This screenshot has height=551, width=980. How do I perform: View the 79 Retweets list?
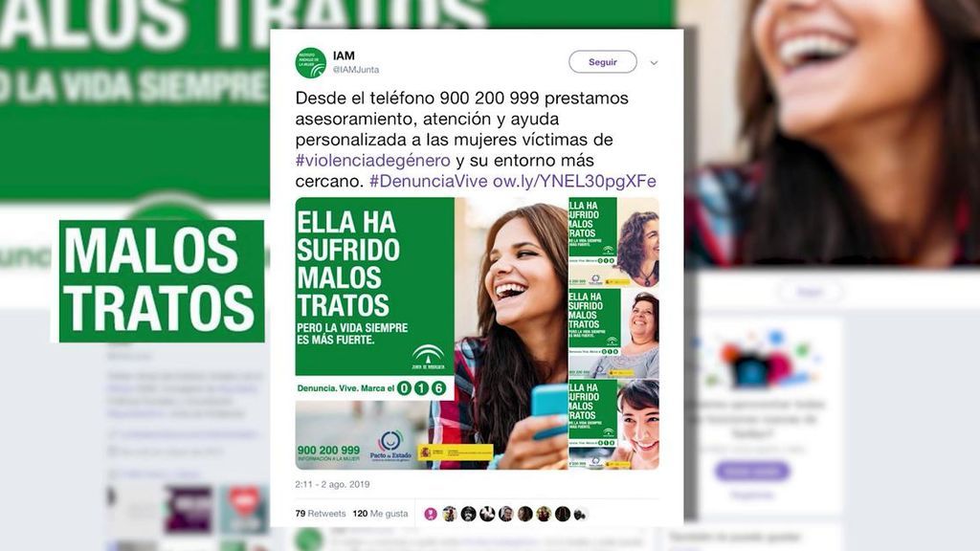(x=320, y=514)
